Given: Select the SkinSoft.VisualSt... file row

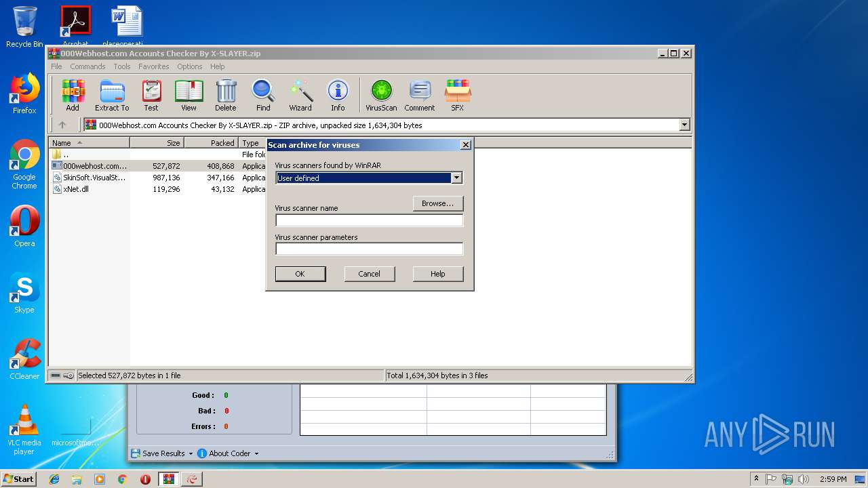Looking at the screenshot, I should click(x=158, y=178).
